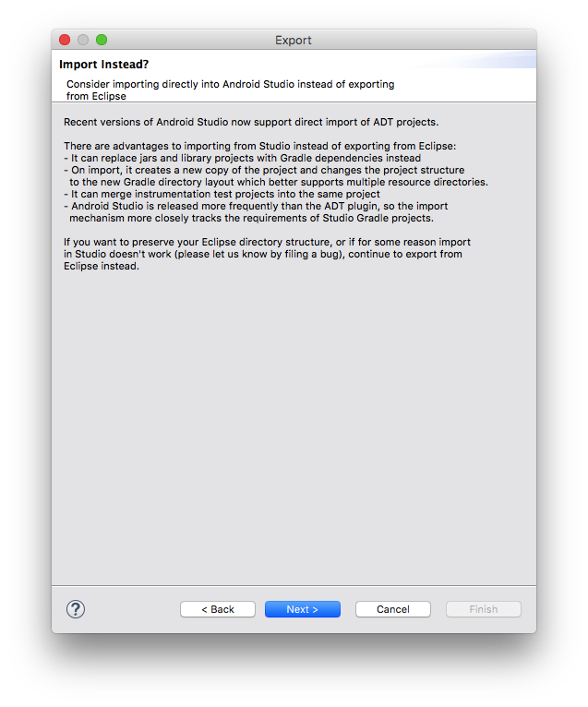The height and width of the screenshot is (707, 588).
Task: Continue with the Next > button
Action: (303, 609)
